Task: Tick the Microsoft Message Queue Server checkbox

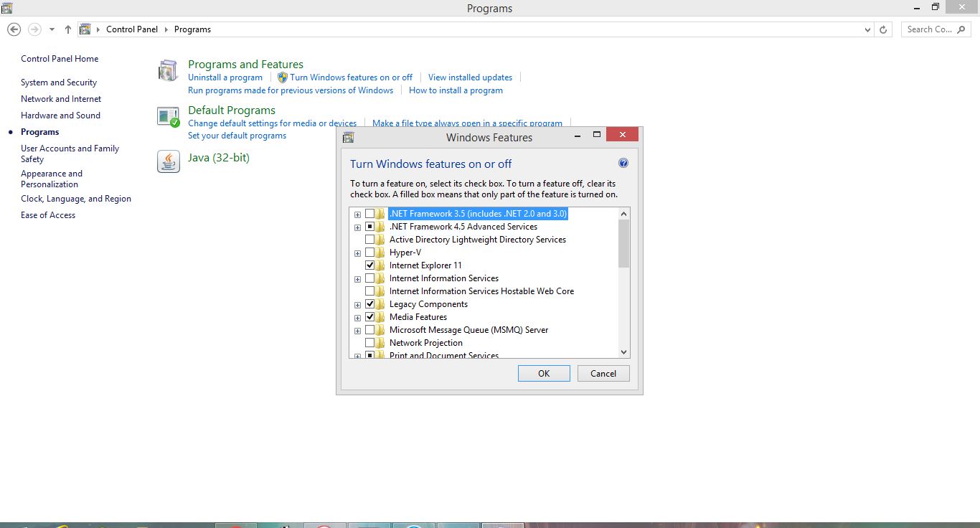Action: click(x=369, y=330)
